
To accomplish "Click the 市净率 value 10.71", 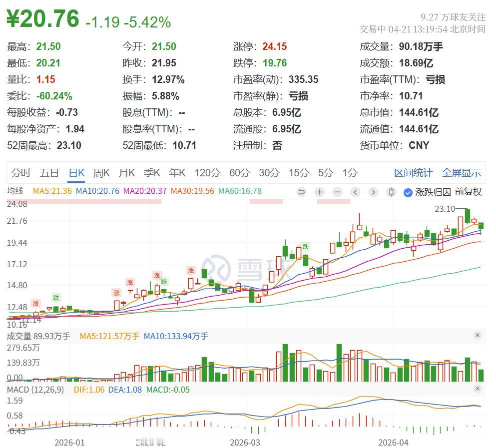I will [x=411, y=96].
